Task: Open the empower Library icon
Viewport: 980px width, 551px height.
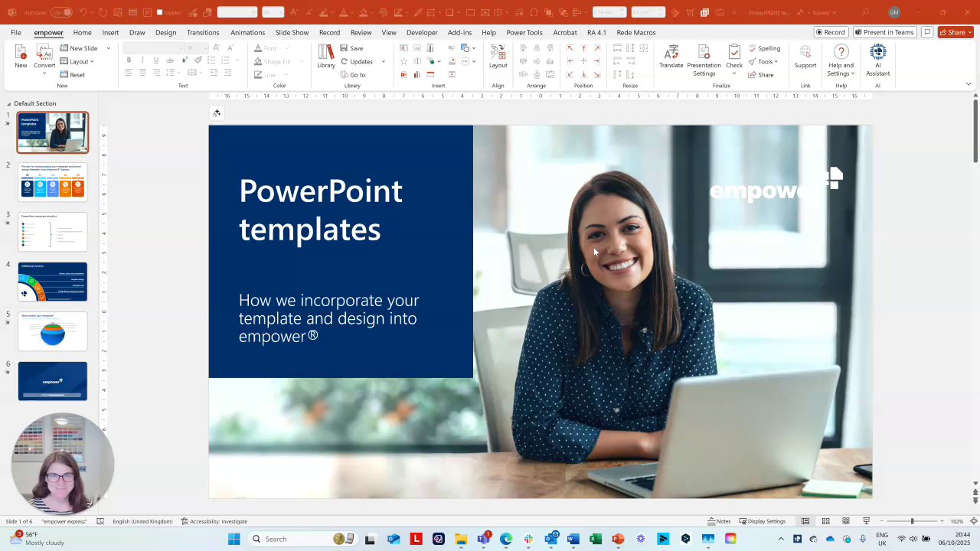Action: (326, 57)
